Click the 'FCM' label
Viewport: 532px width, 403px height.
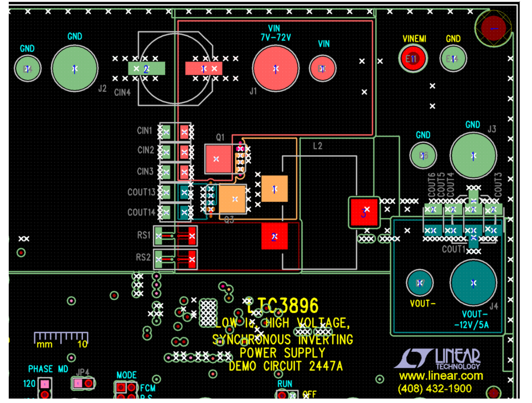[x=148, y=388]
